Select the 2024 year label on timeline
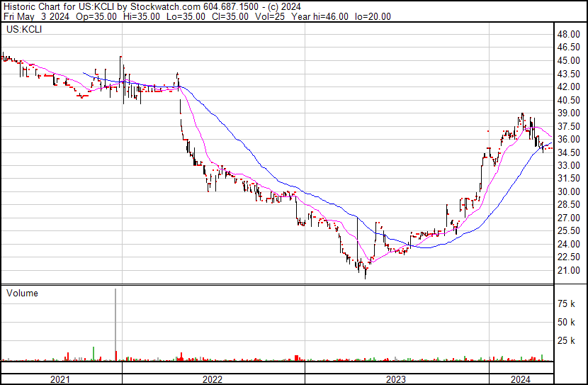 [x=520, y=379]
